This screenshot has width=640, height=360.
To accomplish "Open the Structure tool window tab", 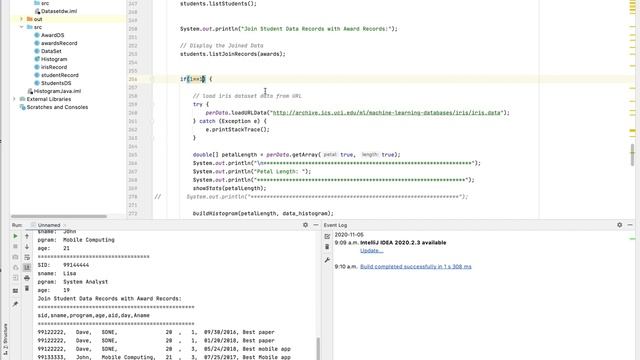I will pyautogui.click(x=5, y=339).
